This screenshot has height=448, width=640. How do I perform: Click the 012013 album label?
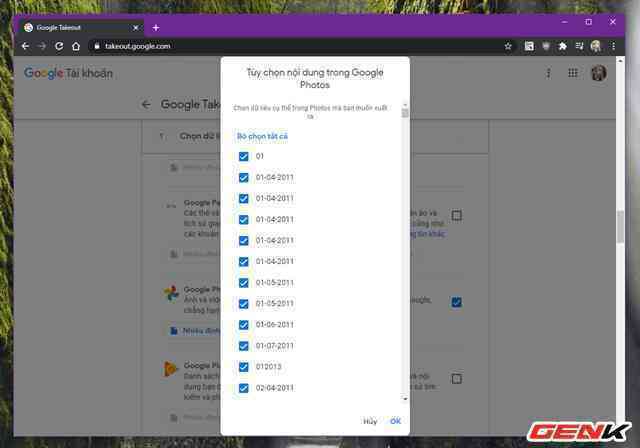(x=269, y=367)
